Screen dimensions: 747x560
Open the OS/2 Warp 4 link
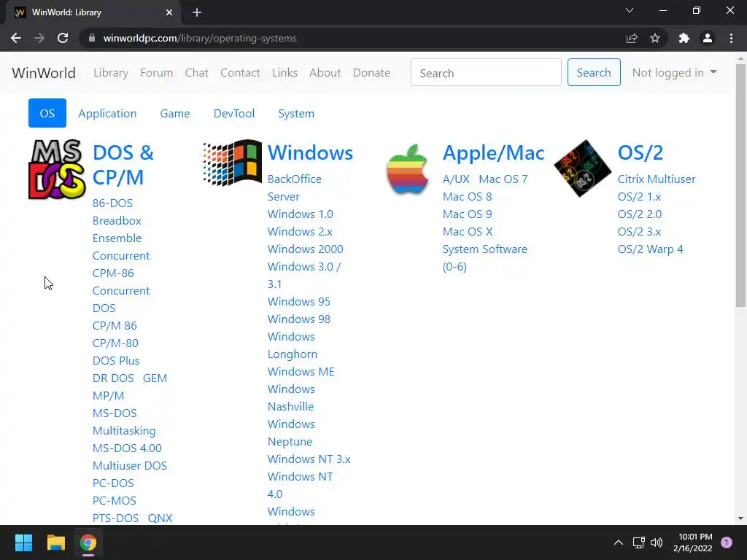tap(650, 249)
